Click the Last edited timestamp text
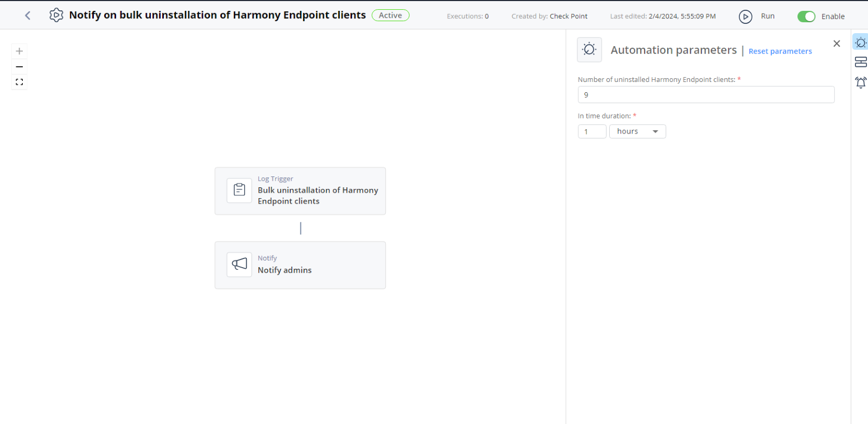The image size is (868, 424). (663, 16)
